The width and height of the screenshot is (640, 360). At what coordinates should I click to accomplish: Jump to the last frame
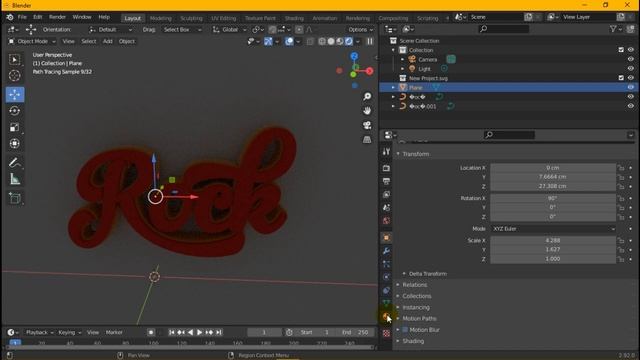coord(219,332)
